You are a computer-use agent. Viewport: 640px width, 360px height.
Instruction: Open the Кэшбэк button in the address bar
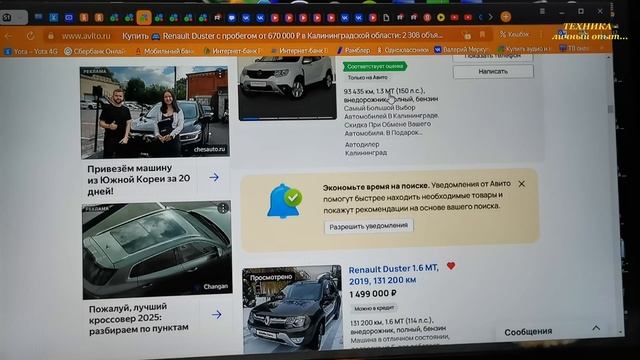(514, 34)
